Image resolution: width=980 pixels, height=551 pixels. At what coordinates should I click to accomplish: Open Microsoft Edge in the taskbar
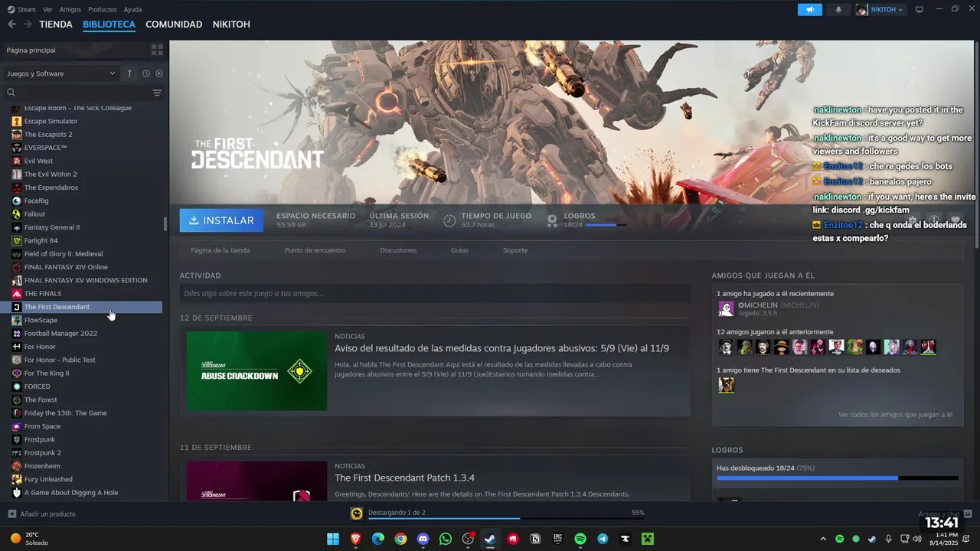378,539
